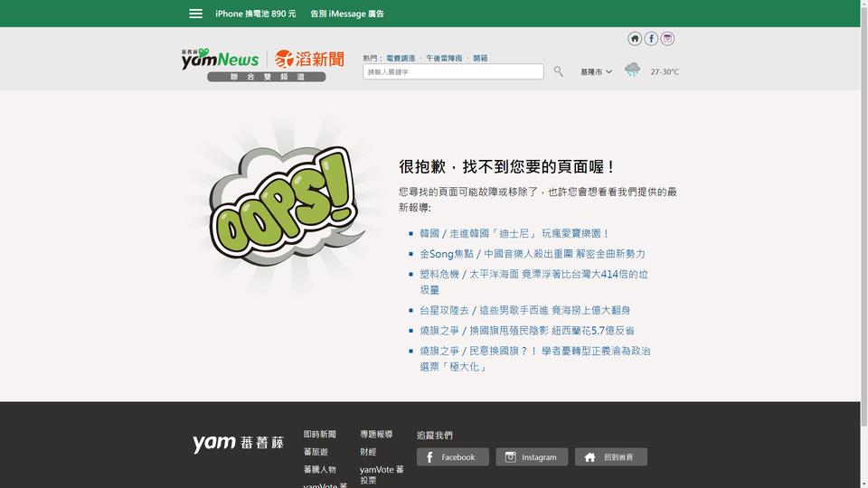Go to 專題報導 in footer

pyautogui.click(x=376, y=435)
